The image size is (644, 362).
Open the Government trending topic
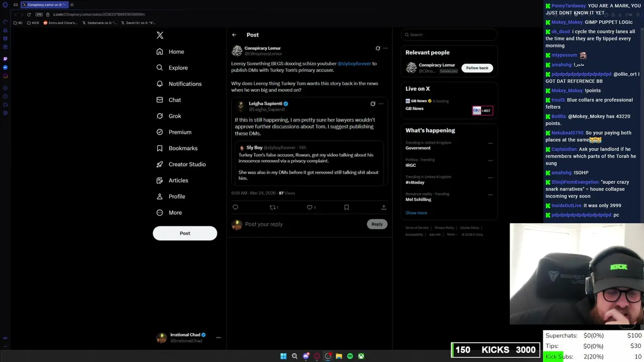pyautogui.click(x=418, y=148)
